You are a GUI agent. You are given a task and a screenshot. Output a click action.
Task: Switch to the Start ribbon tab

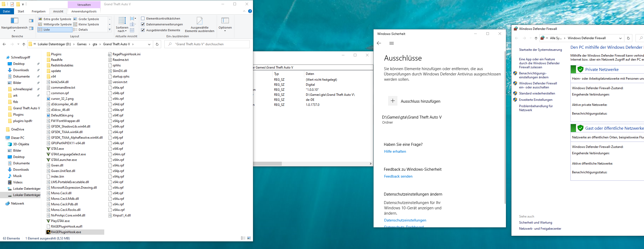21,11
